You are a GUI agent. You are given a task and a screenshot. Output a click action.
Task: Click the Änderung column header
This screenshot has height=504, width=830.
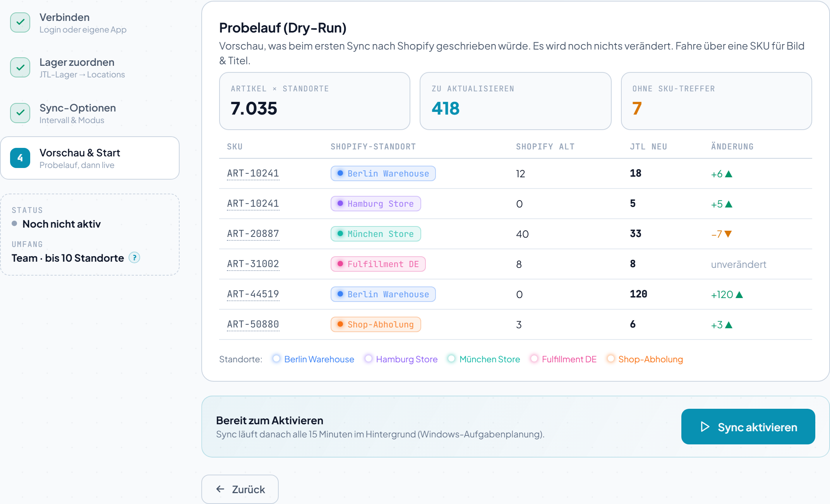[x=732, y=147]
